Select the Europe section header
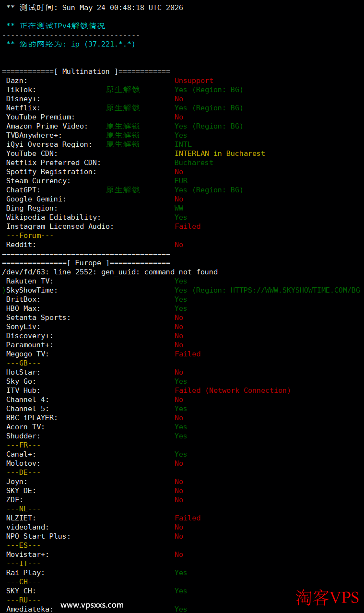Viewport: 364px width, 613px height. coord(86,263)
